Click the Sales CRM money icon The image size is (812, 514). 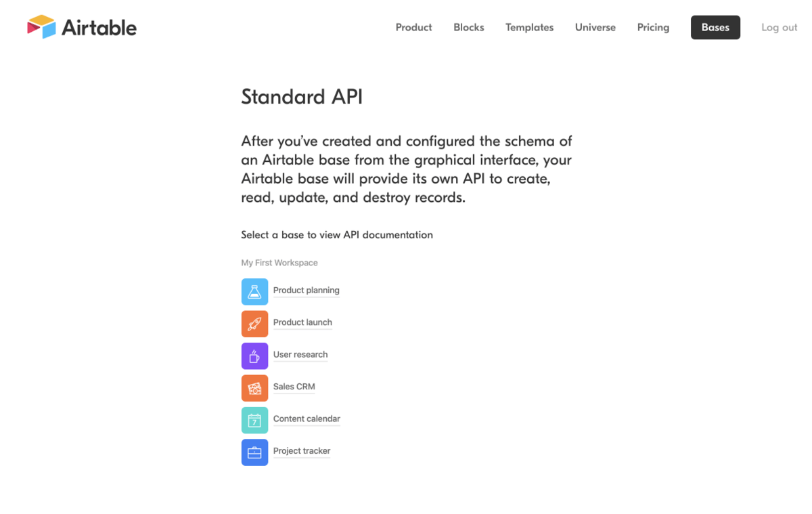[x=254, y=388]
